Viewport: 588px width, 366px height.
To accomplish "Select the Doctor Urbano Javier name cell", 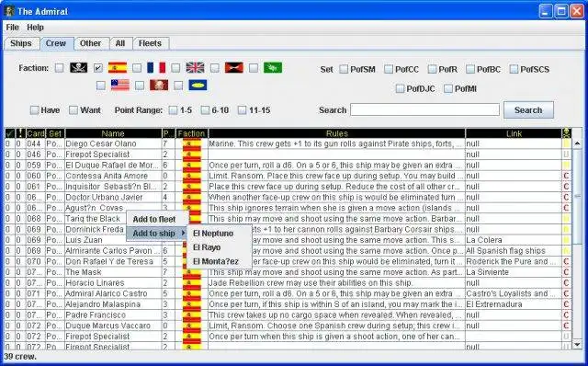I will [x=113, y=198].
